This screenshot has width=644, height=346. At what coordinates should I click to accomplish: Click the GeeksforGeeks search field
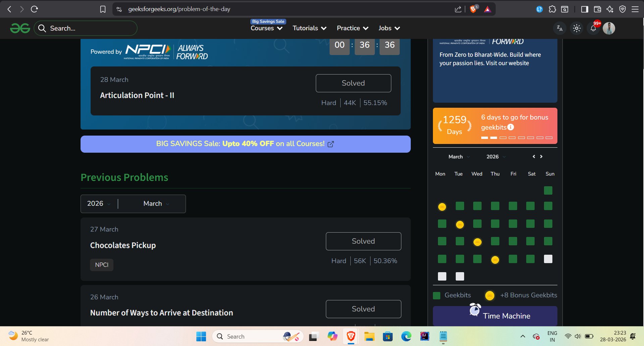pyautogui.click(x=86, y=28)
